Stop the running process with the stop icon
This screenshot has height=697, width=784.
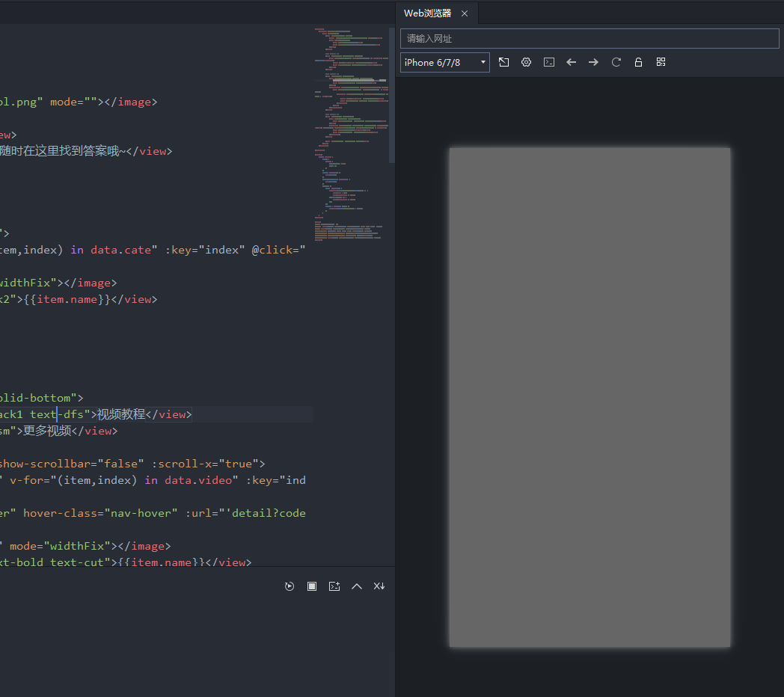312,586
